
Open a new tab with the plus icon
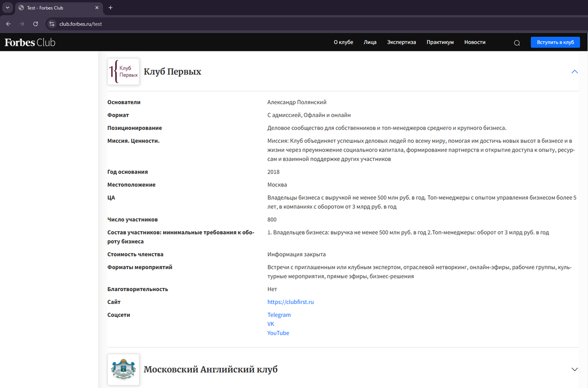click(x=110, y=8)
